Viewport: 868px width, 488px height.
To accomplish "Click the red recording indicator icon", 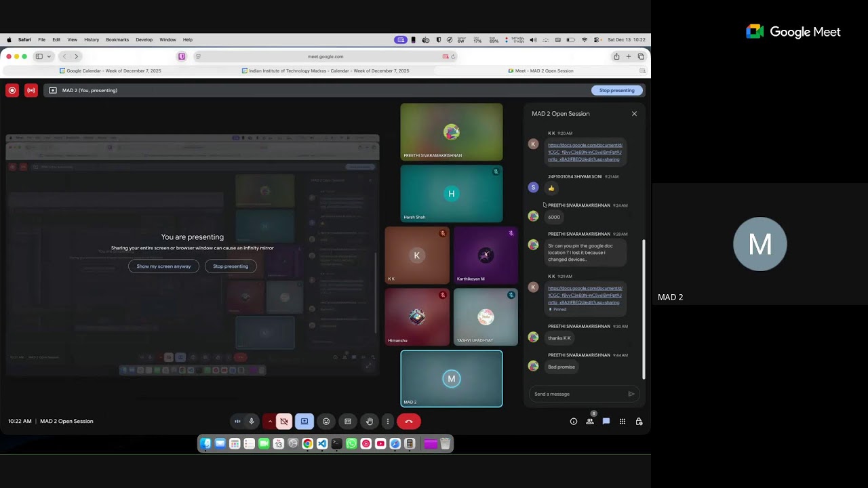I will pos(12,90).
